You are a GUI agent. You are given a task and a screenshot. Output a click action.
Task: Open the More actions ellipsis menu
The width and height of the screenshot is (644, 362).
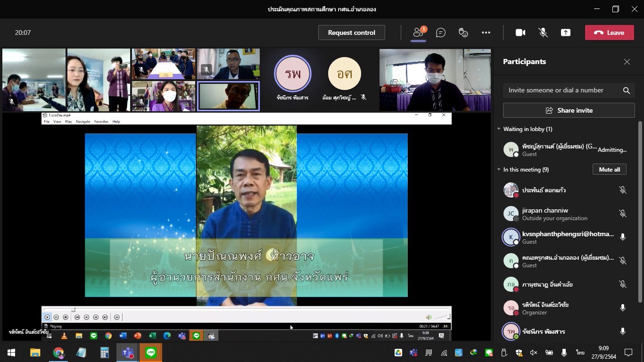pyautogui.click(x=486, y=33)
